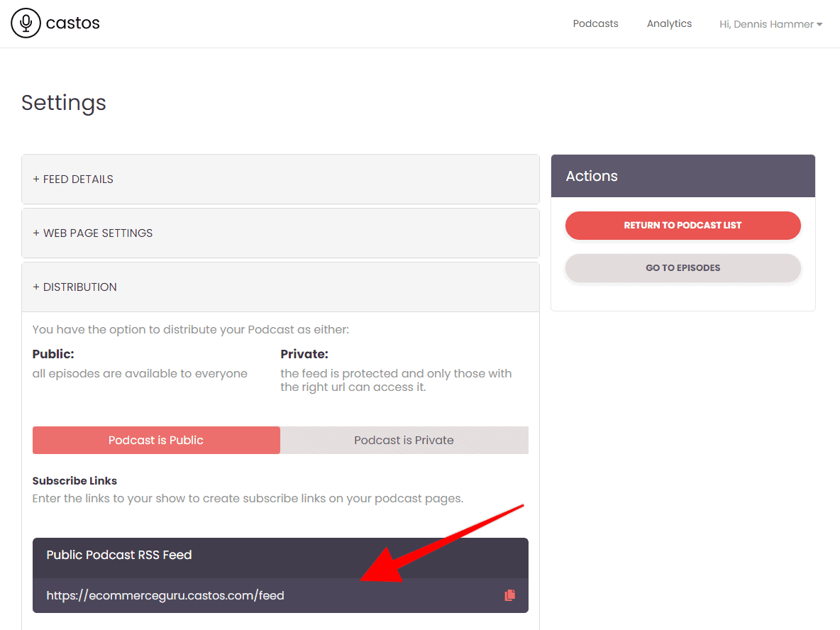Viewport: 840px width, 630px height.
Task: Click the Actions panel header
Action: coord(682,176)
